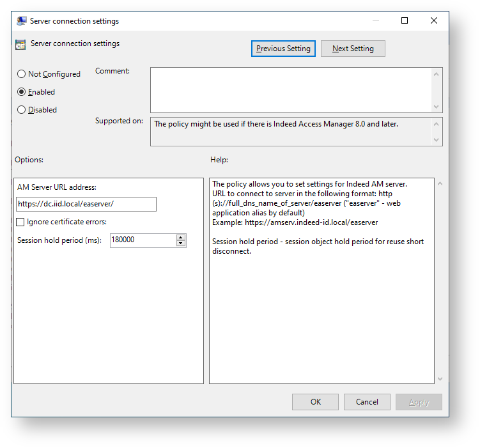
Task: Click the title bar window icon
Action: [21, 20]
